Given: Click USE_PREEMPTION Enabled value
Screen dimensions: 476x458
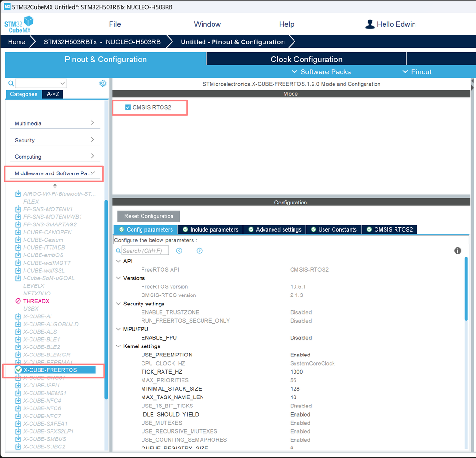Looking at the screenshot, I should pyautogui.click(x=300, y=355).
